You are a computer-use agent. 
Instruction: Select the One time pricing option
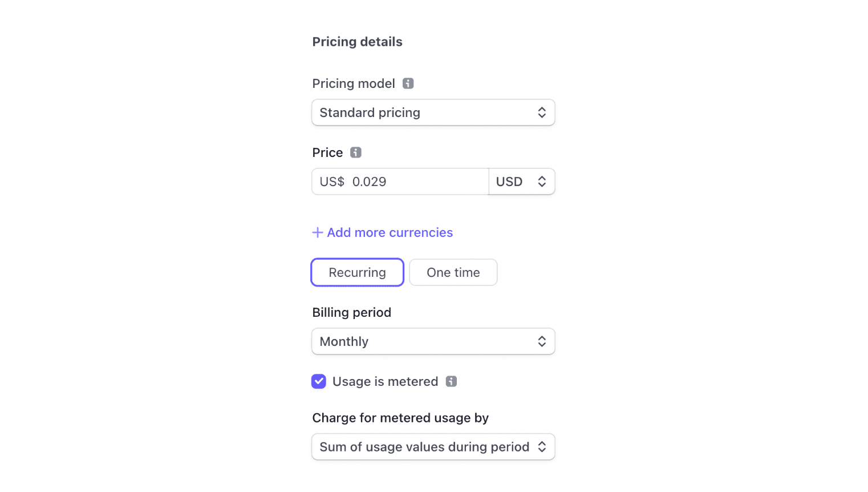[x=453, y=272]
